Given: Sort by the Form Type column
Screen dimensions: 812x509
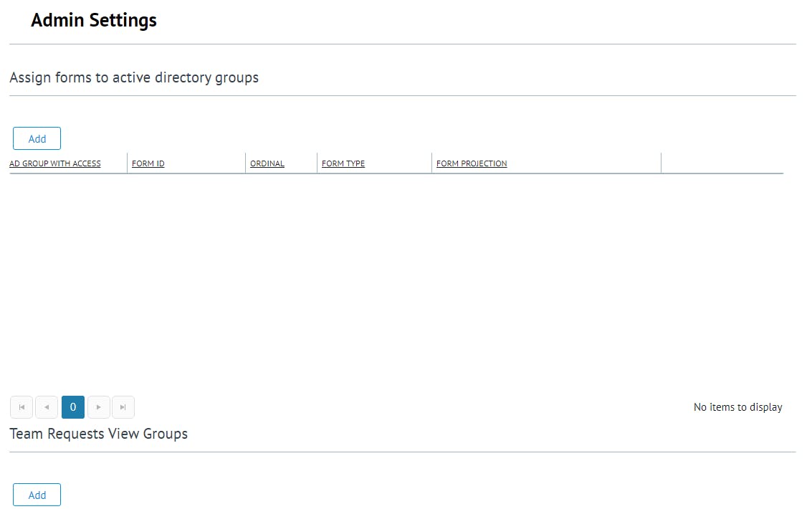Looking at the screenshot, I should click(x=343, y=163).
